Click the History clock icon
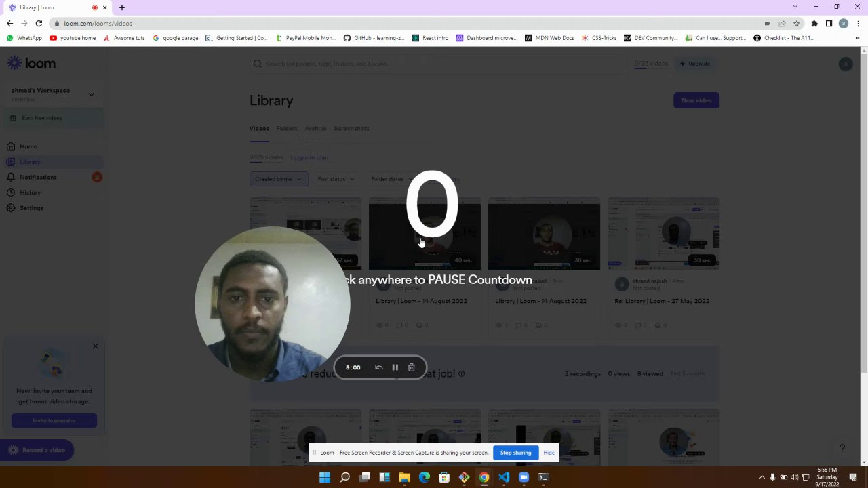This screenshot has height=488, width=868. pyautogui.click(x=11, y=192)
